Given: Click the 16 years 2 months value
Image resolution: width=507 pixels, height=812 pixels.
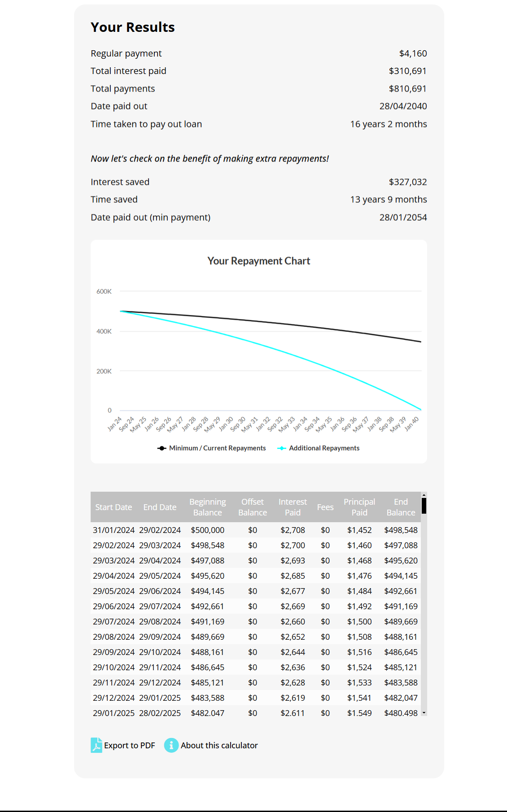Looking at the screenshot, I should [x=389, y=124].
